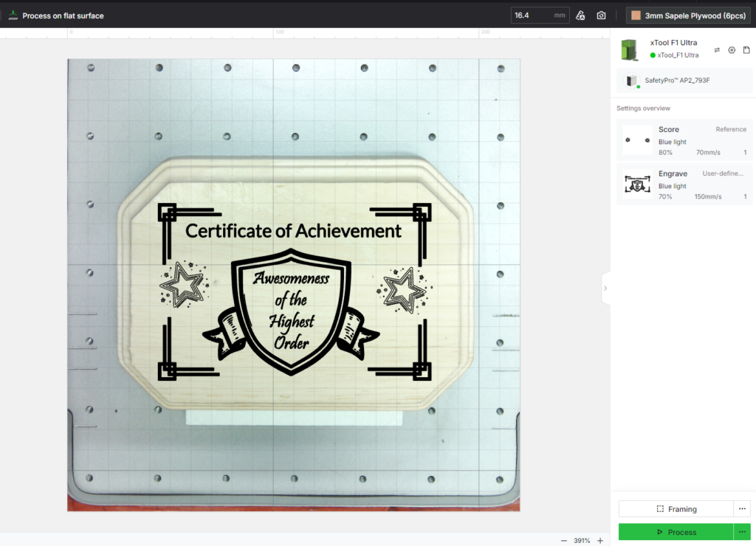
Task: Click the Process on flat surface mode icon
Action: (x=13, y=15)
